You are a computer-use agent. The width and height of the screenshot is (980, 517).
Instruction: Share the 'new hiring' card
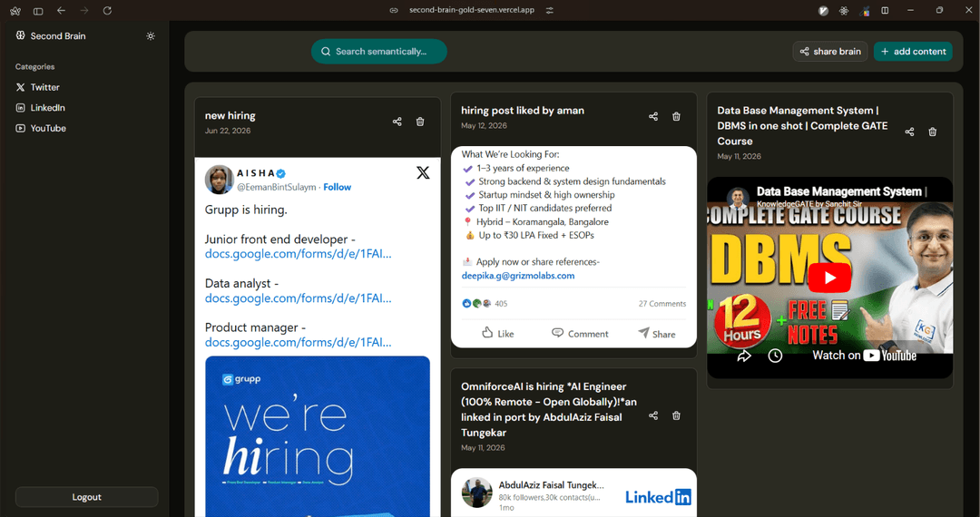[397, 122]
